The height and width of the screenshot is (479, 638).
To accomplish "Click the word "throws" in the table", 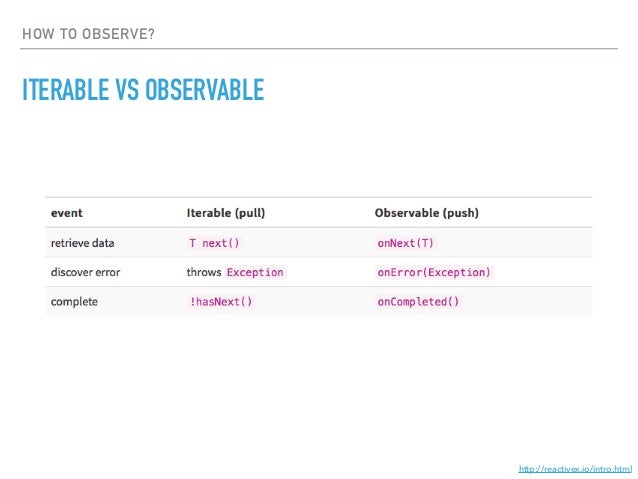I will pos(203,272).
